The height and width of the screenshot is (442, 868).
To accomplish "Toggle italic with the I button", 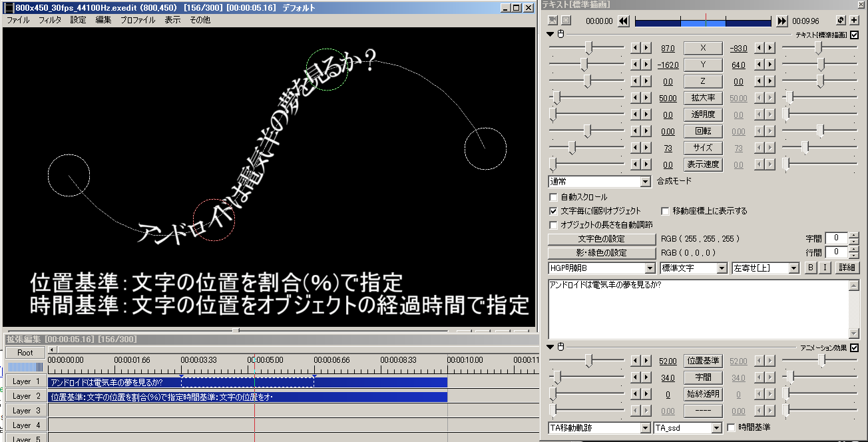I will pyautogui.click(x=824, y=268).
